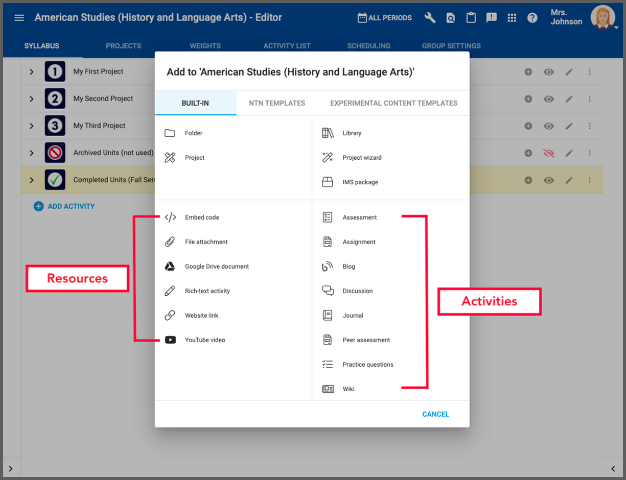The height and width of the screenshot is (480, 626).
Task: Select the Wiki activity option
Action: (348, 388)
